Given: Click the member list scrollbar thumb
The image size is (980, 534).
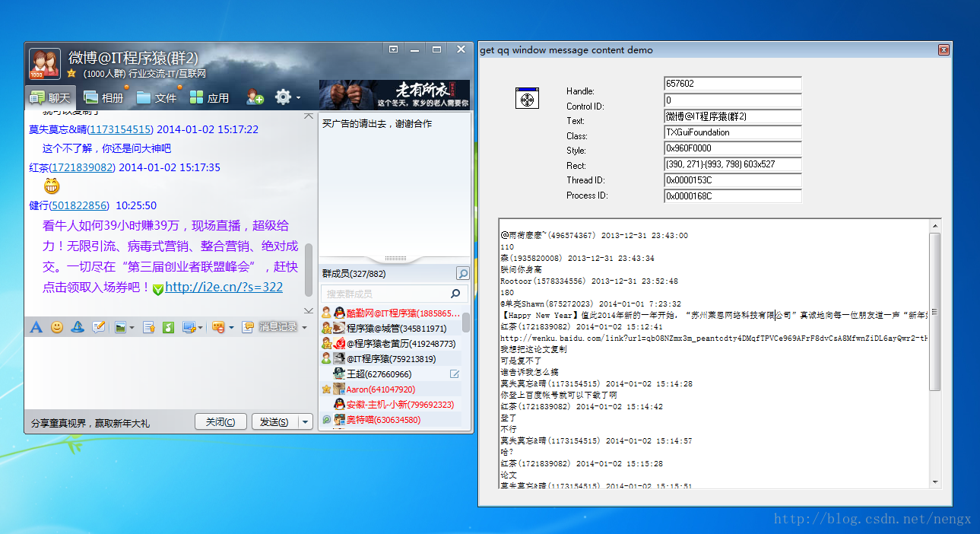Looking at the screenshot, I should pos(465,322).
